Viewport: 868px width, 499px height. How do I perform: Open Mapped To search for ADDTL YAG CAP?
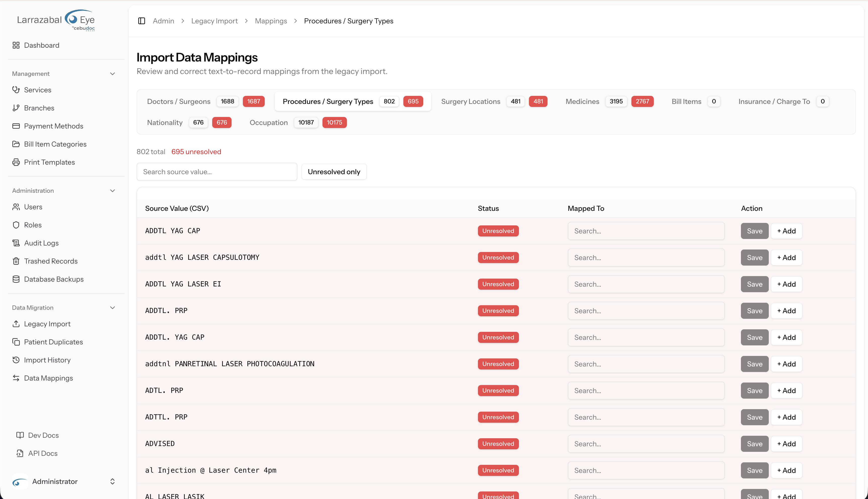click(x=646, y=231)
